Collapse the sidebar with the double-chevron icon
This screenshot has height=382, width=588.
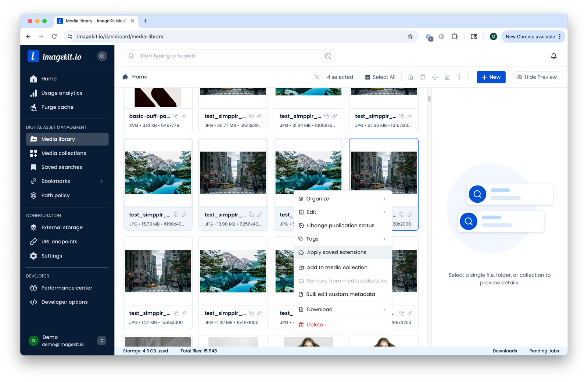coord(102,56)
